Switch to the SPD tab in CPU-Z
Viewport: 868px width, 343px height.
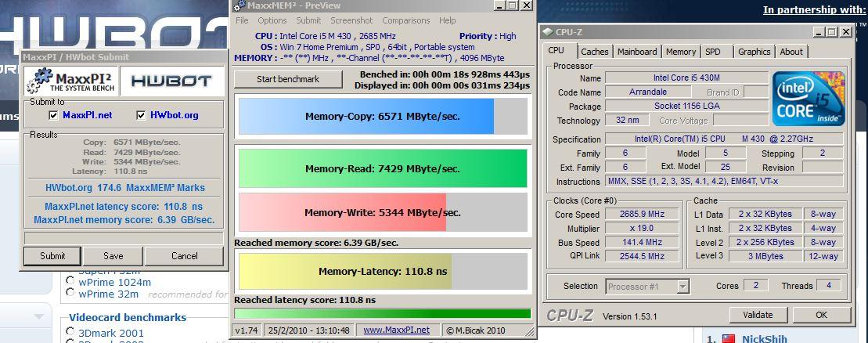pyautogui.click(x=713, y=52)
